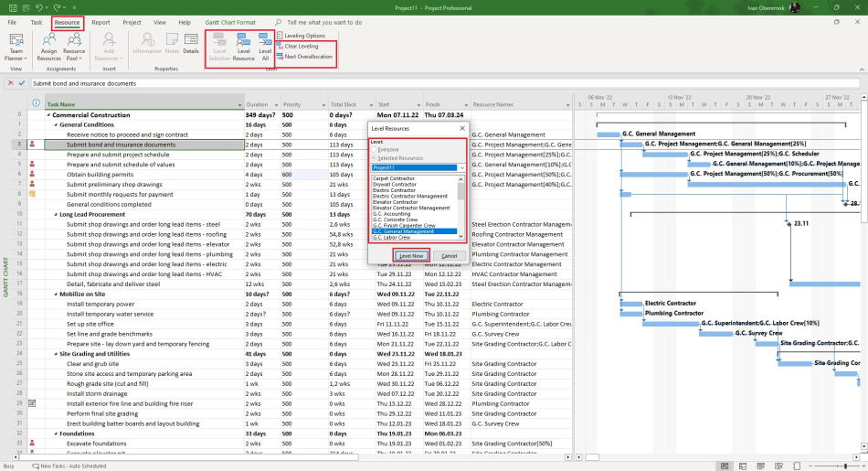Collapse the Mobilize on Site summary task
The image size is (868, 471).
(x=56, y=294)
